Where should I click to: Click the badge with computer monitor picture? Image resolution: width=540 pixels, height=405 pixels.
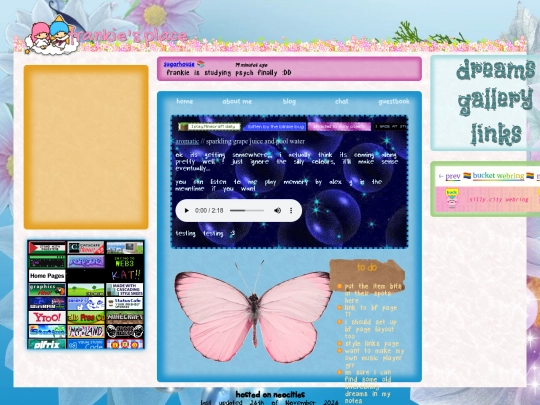pos(125,248)
